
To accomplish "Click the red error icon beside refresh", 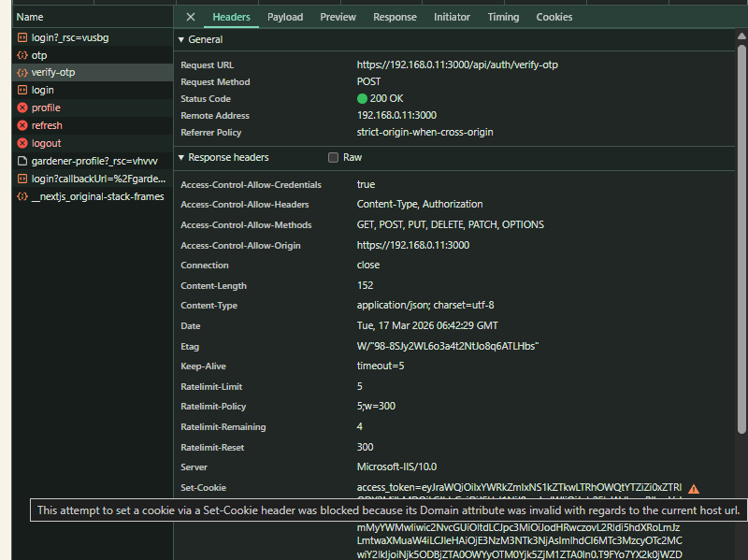I will tap(22, 125).
